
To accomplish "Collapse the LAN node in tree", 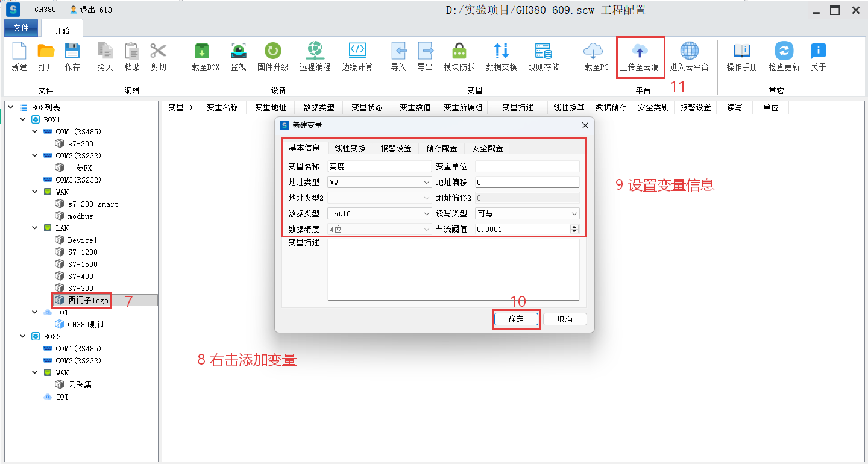I will (34, 228).
